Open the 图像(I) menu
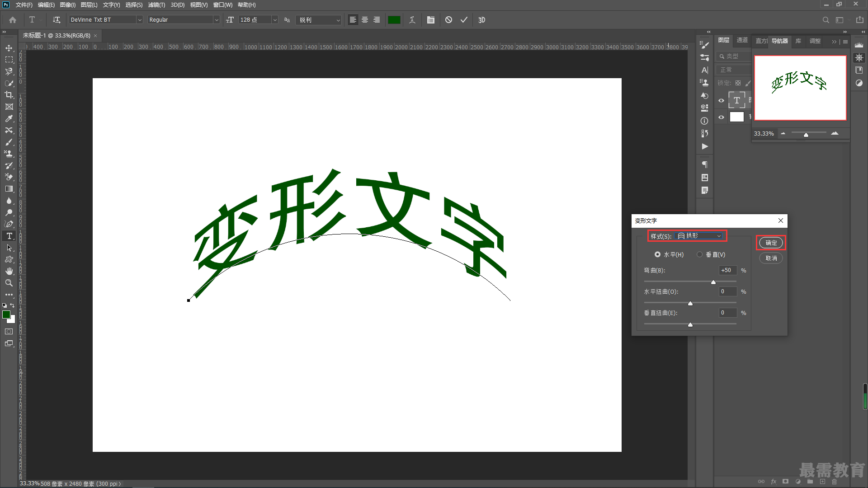Screen dimensions: 868x488 tap(68, 5)
